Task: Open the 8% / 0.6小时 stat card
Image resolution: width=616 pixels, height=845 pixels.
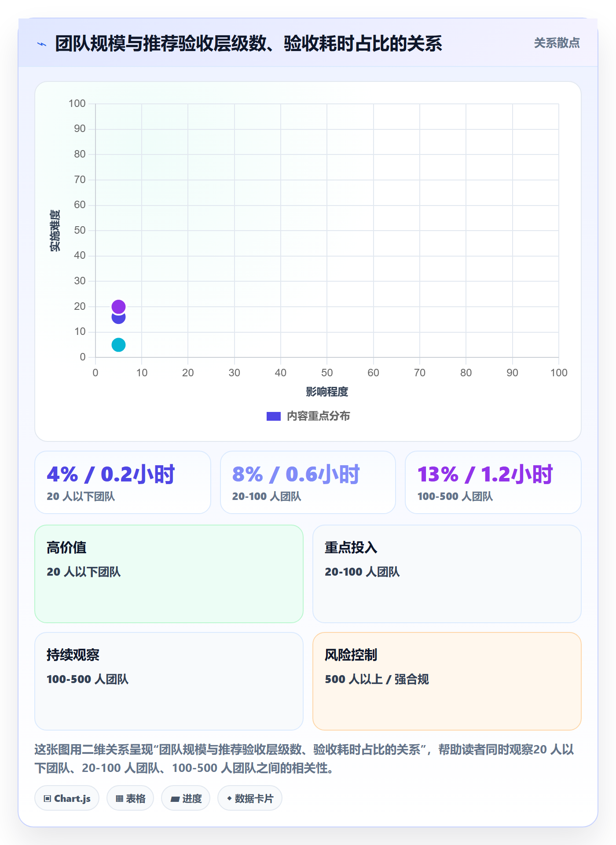Action: pos(308,482)
